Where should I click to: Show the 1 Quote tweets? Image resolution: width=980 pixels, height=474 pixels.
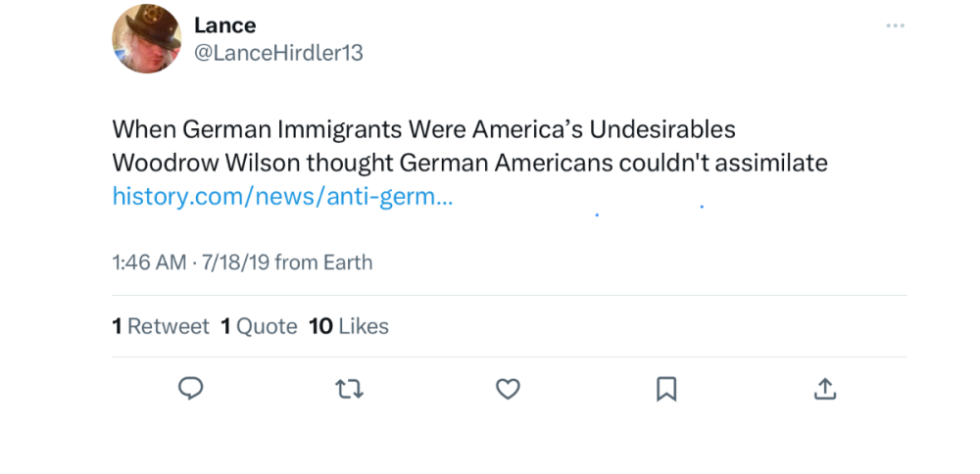tap(259, 326)
